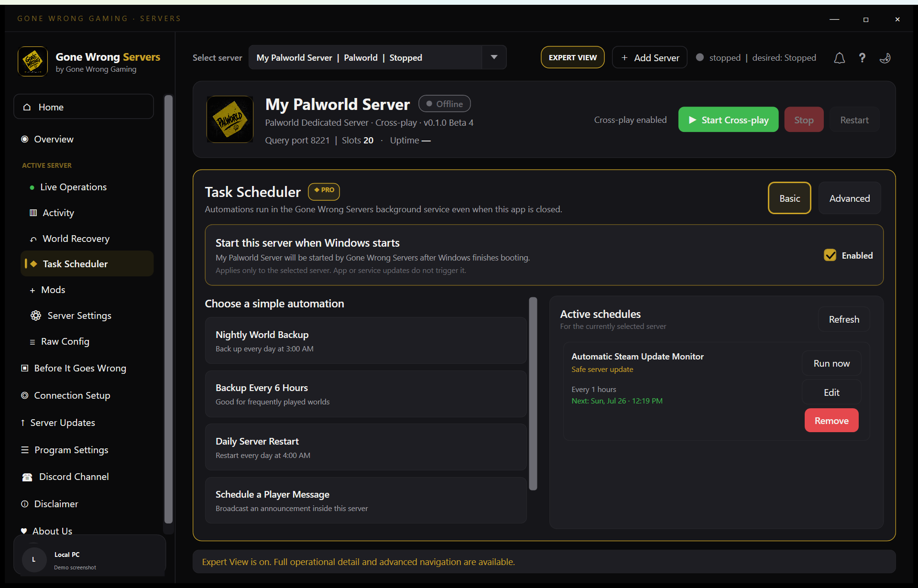Choose the Backup Every 6 Hours automation
This screenshot has width=918, height=588.
pos(366,394)
